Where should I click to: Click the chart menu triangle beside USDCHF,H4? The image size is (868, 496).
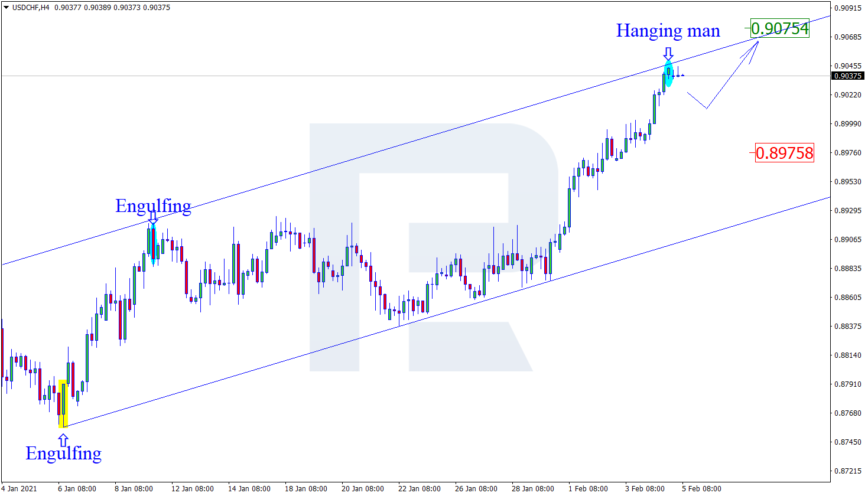[x=6, y=8]
